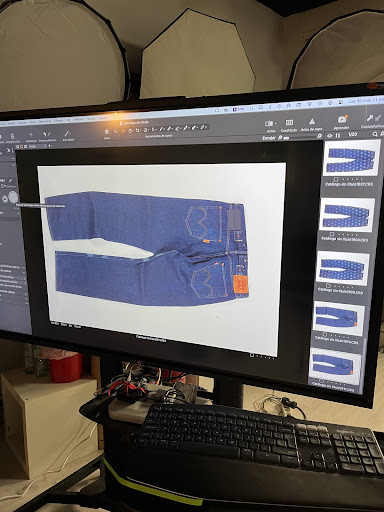Tick the checkbox under the second thumbnail
This screenshot has height=512, width=384.
pos(332,234)
